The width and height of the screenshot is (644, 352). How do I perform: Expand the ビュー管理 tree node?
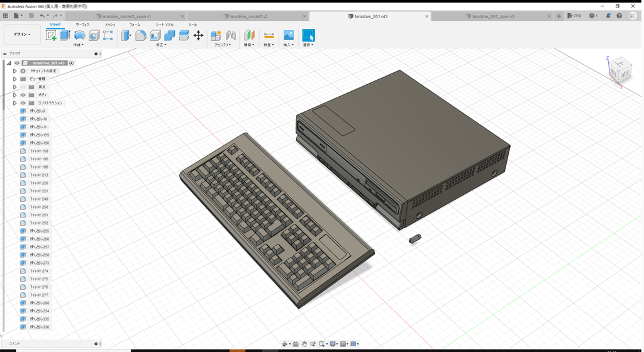pos(14,79)
